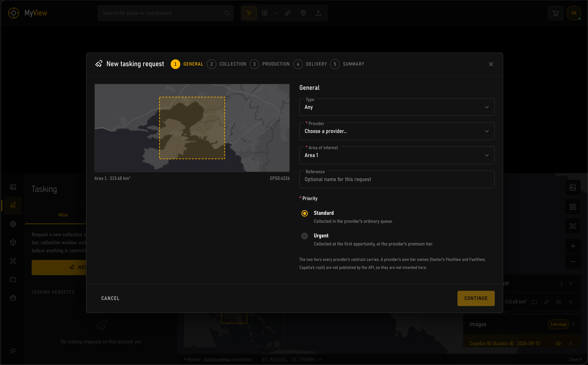Select the pointer tool in top toolbar
This screenshot has width=588, height=365.
249,13
